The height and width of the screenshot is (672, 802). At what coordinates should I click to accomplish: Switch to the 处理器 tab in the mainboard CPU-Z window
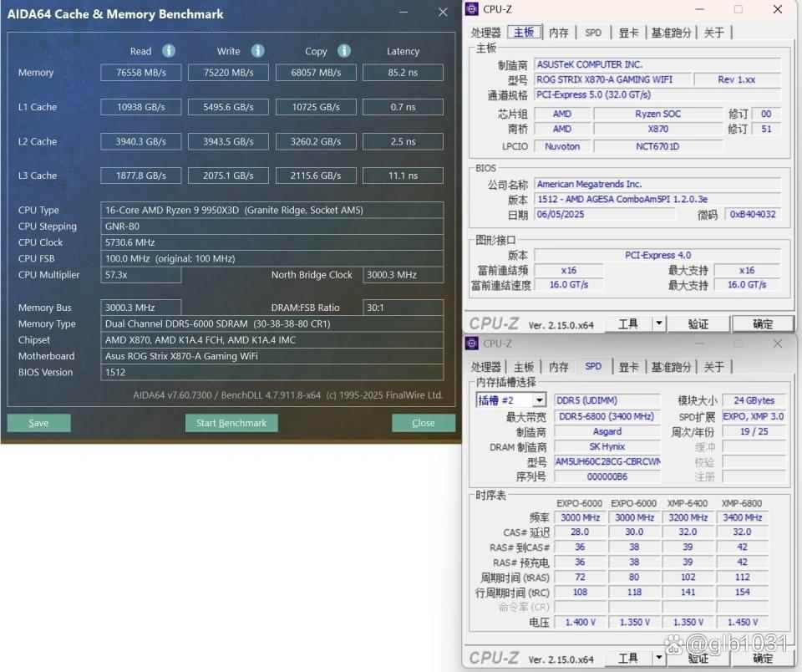point(485,33)
